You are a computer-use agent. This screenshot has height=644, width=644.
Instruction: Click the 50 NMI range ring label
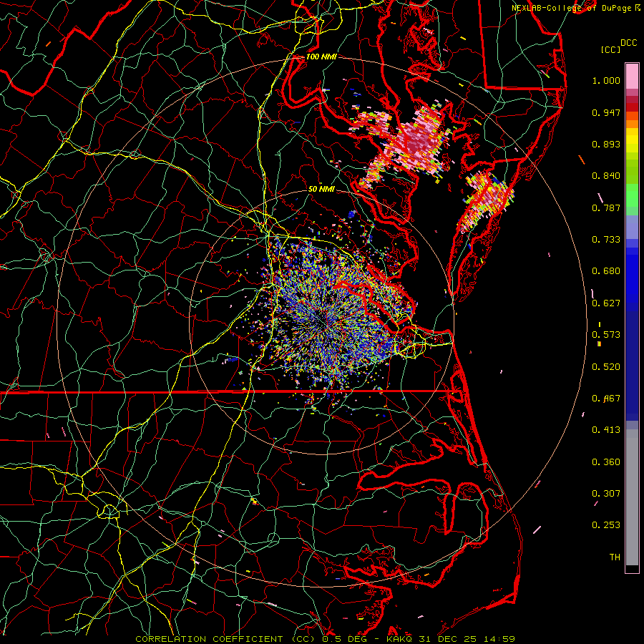pos(321,189)
